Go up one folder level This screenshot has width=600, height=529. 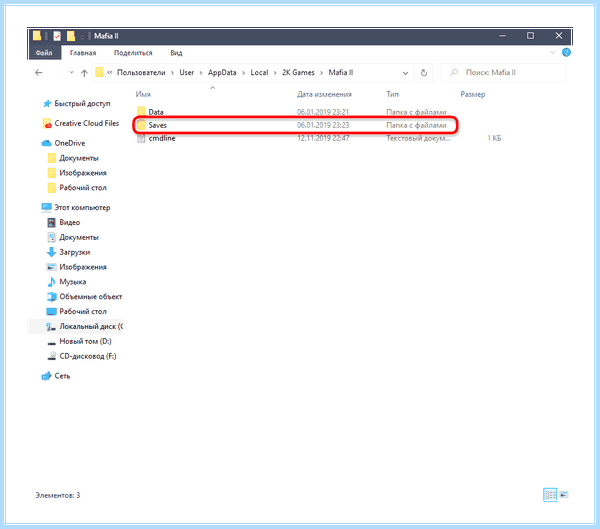pyautogui.click(x=84, y=73)
